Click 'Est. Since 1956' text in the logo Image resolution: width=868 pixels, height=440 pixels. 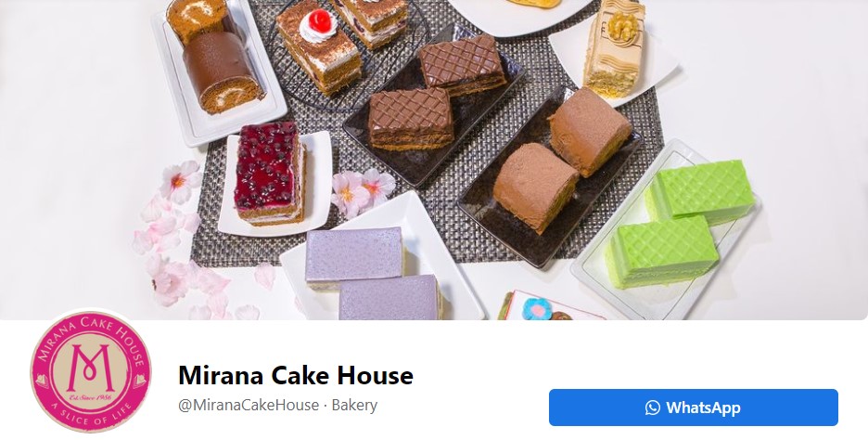point(90,397)
